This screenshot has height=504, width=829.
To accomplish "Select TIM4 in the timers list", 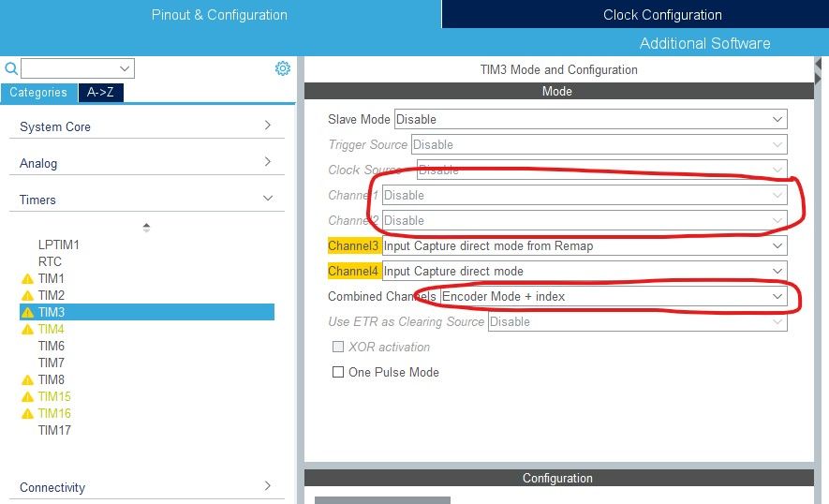I will (52, 330).
